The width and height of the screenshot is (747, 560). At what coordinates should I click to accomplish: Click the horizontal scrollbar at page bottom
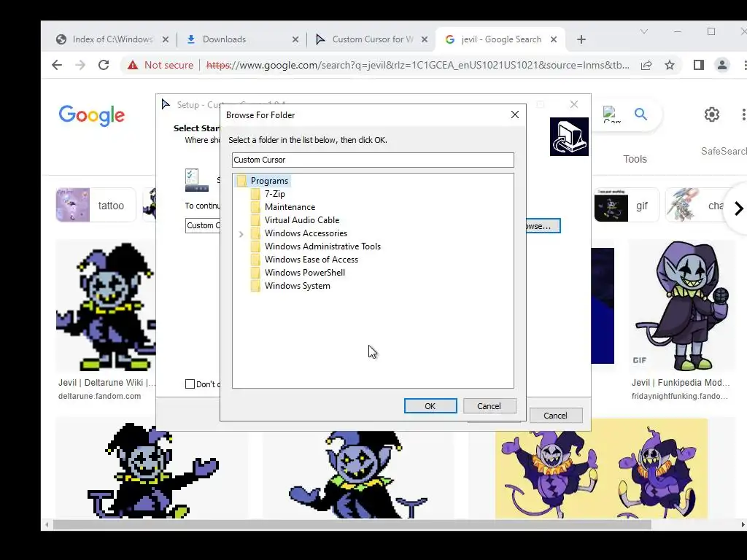pyautogui.click(x=352, y=525)
